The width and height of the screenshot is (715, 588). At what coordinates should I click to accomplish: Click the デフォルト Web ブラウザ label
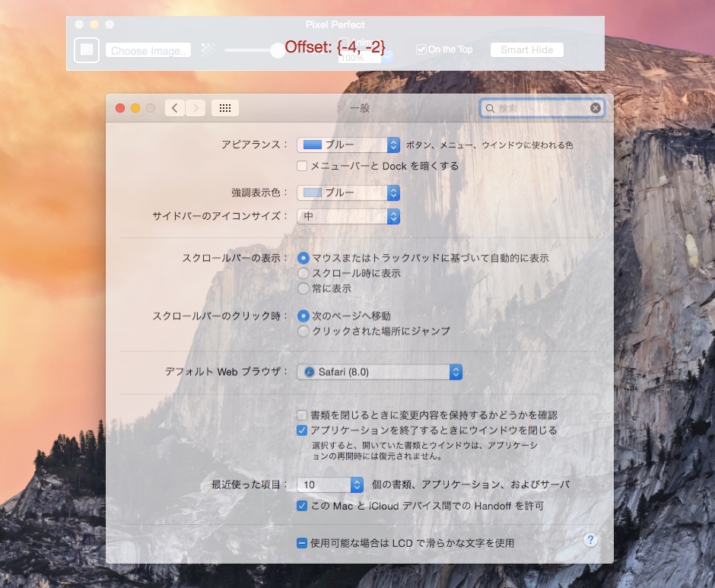226,372
